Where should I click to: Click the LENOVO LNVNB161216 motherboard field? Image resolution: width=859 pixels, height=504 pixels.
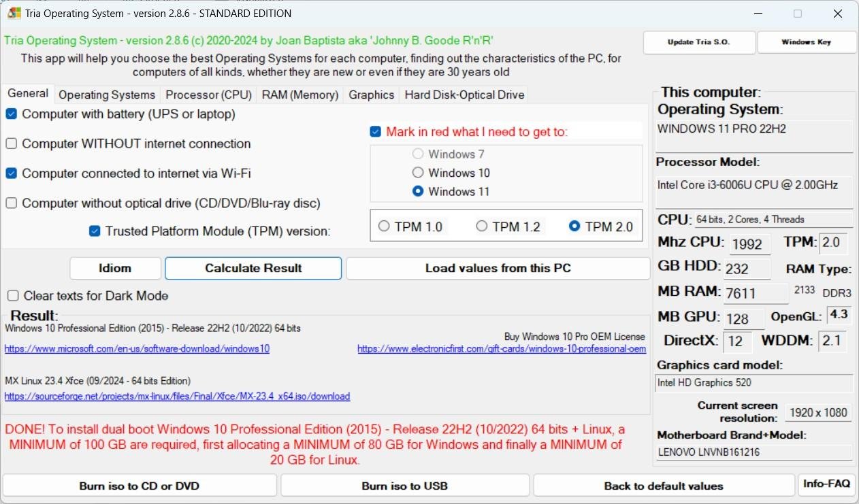coord(753,452)
